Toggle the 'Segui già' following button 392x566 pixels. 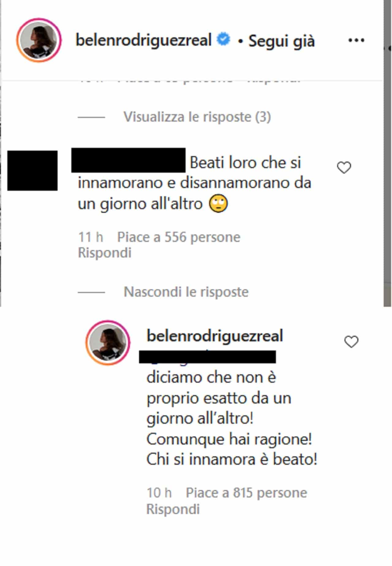281,41
